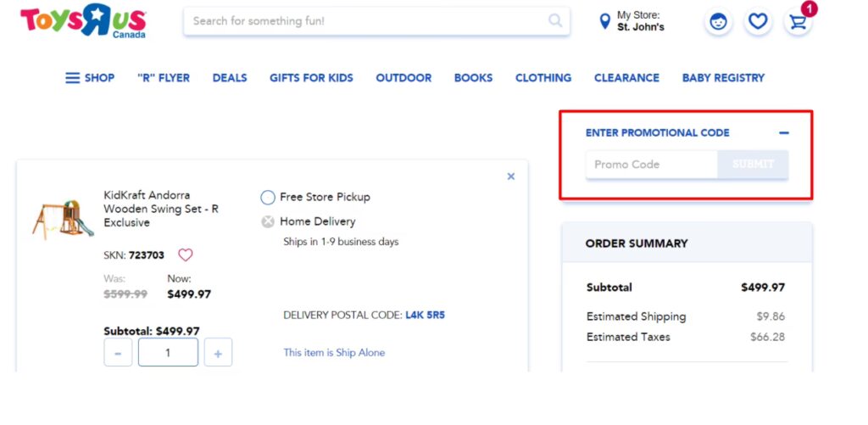
Task: Click the Toys R Us Canada logo
Action: pyautogui.click(x=83, y=22)
